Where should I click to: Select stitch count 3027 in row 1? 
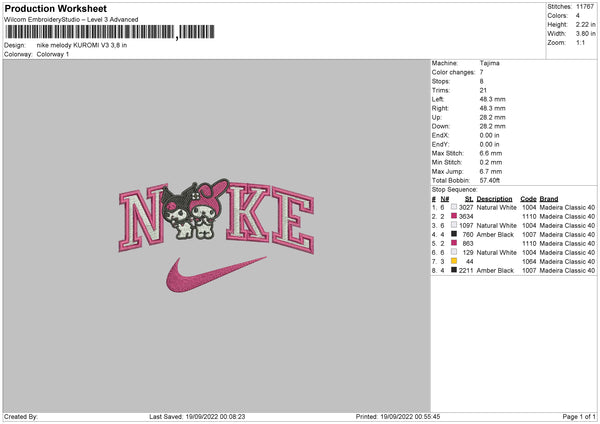tap(466, 207)
